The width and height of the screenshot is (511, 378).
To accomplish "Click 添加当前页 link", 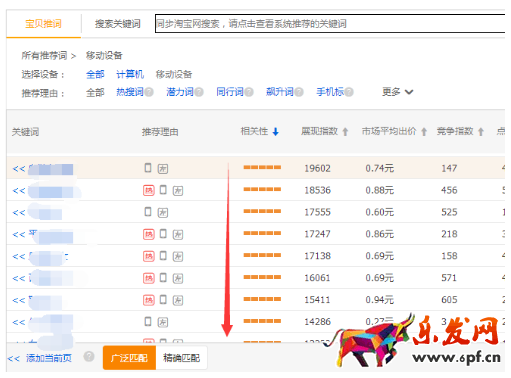I will tap(49, 358).
